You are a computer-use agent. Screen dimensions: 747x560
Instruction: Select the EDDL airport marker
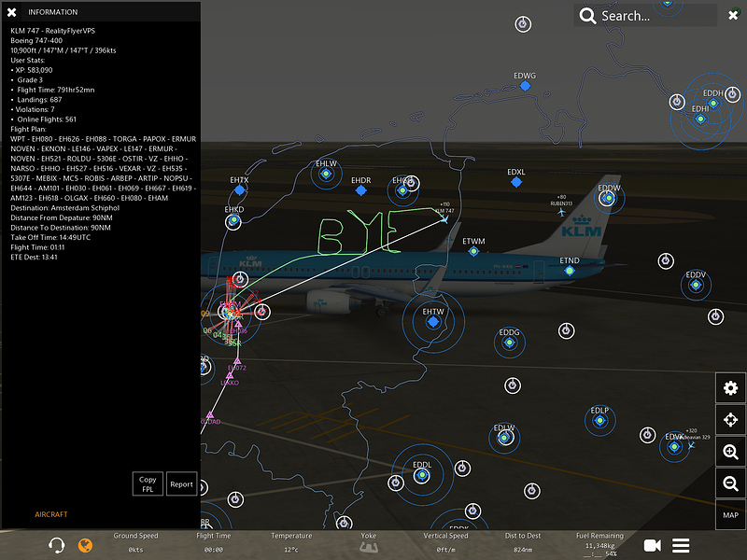pos(422,475)
